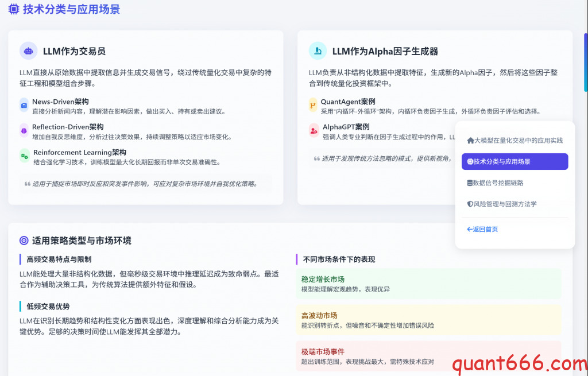This screenshot has width=588, height=376.
Task: Open 大模型在量化交易中的应用实践 nav item
Action: pos(515,141)
